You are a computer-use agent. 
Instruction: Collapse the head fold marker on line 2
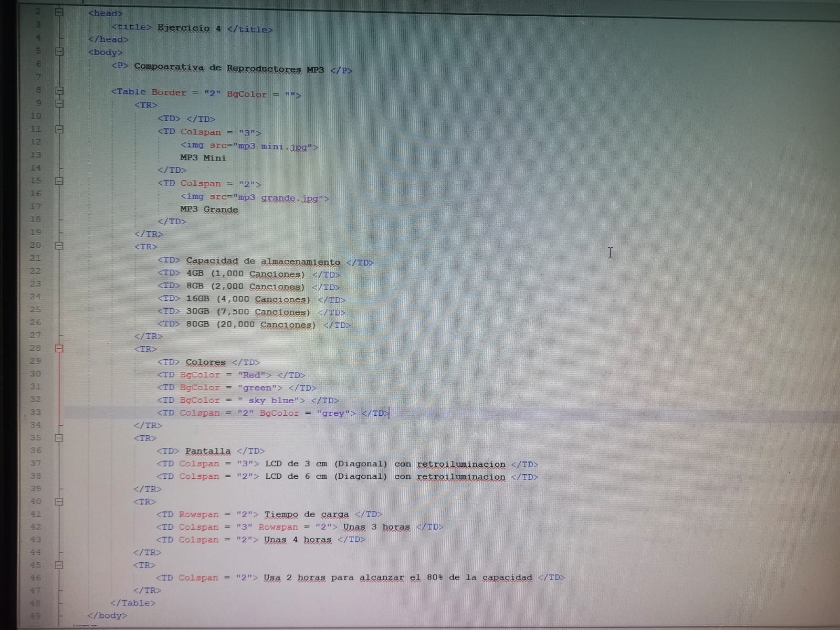coord(59,12)
